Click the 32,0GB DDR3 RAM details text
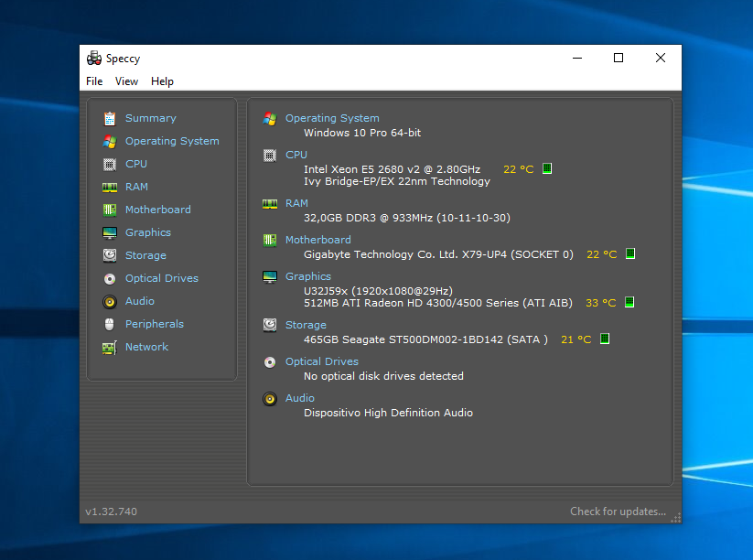The height and width of the screenshot is (560, 753). (x=407, y=218)
